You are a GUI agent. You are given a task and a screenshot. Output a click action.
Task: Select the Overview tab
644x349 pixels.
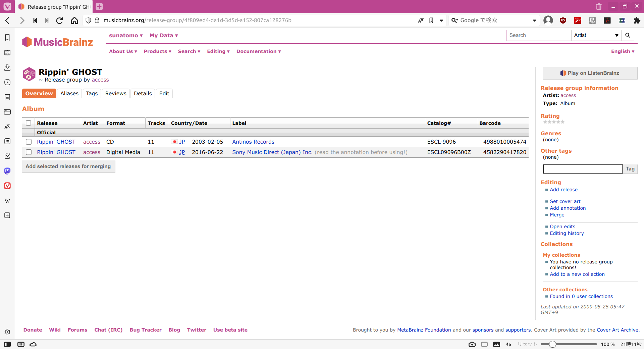point(39,94)
